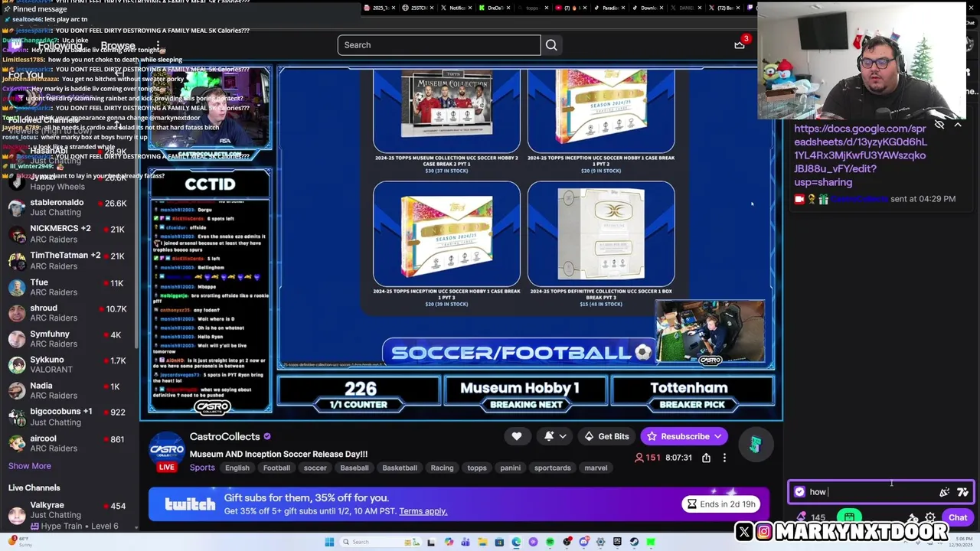Open Sykkuno channel in sidebar

click(69, 364)
